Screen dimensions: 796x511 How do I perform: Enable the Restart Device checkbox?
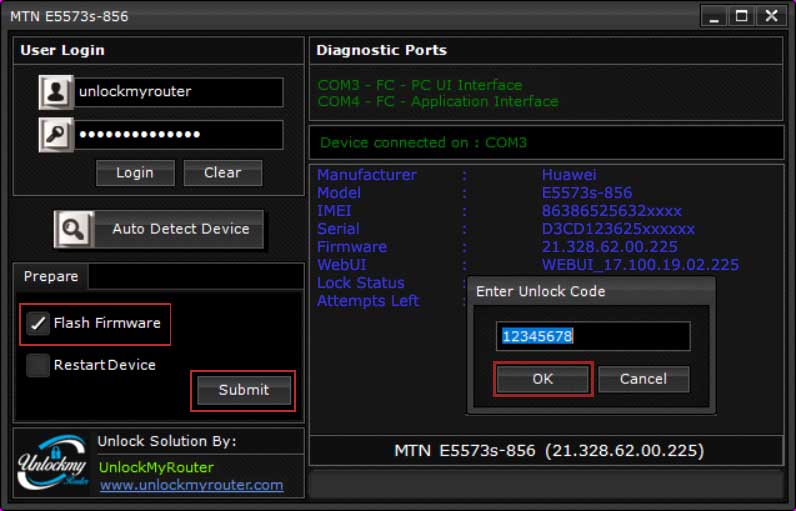click(x=38, y=365)
